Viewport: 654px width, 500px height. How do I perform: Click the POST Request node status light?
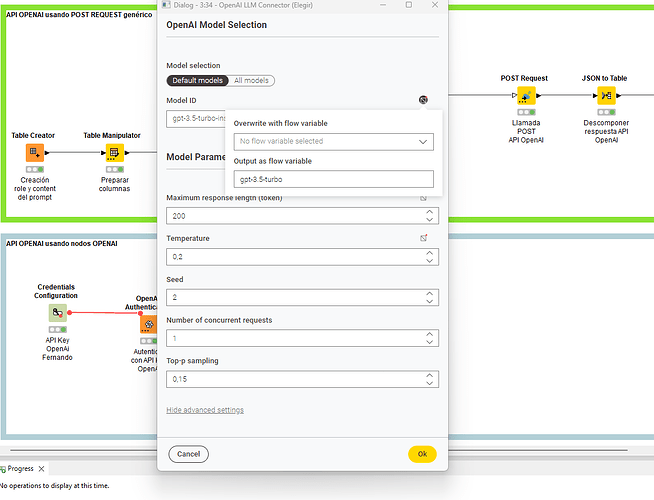click(526, 112)
